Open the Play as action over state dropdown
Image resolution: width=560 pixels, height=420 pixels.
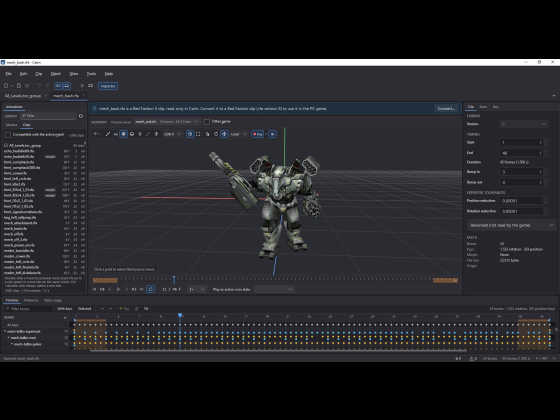[x=274, y=289]
